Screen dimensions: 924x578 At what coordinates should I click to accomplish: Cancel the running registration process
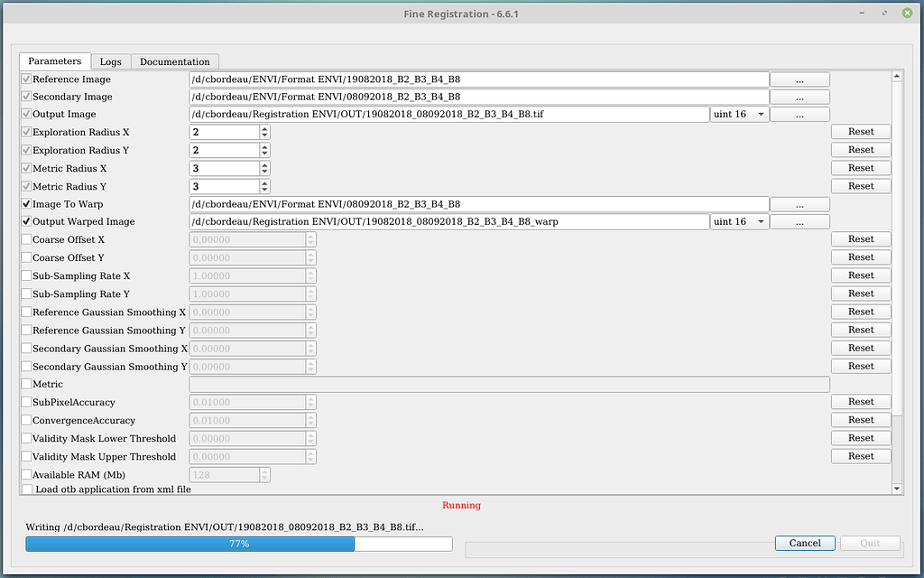click(x=804, y=543)
